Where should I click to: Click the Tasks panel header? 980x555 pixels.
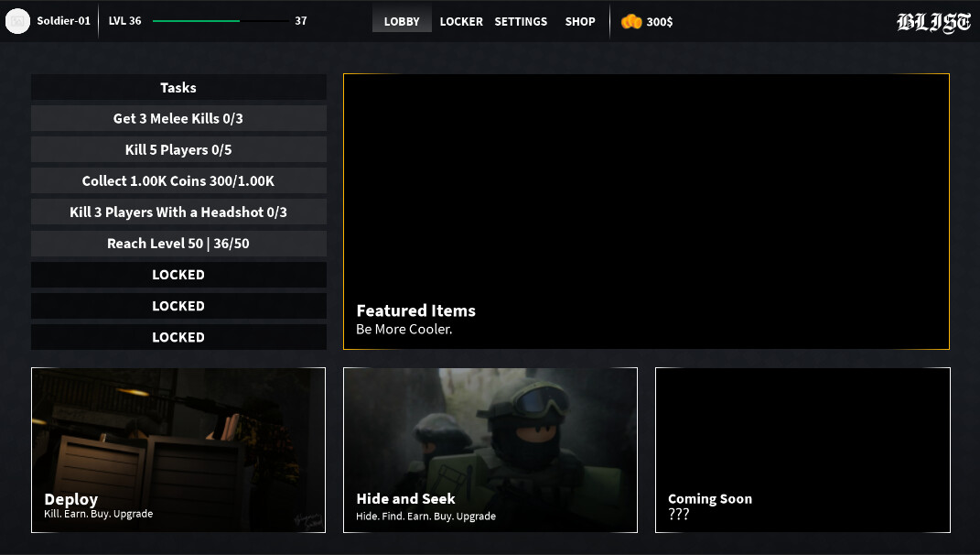(x=178, y=87)
